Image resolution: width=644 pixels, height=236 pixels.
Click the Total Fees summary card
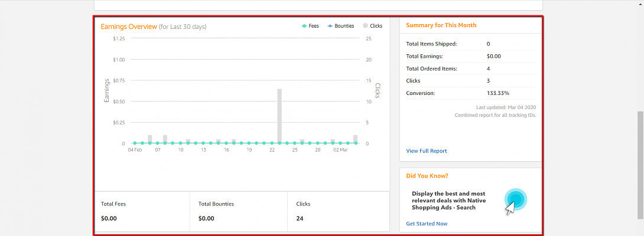[141, 211]
